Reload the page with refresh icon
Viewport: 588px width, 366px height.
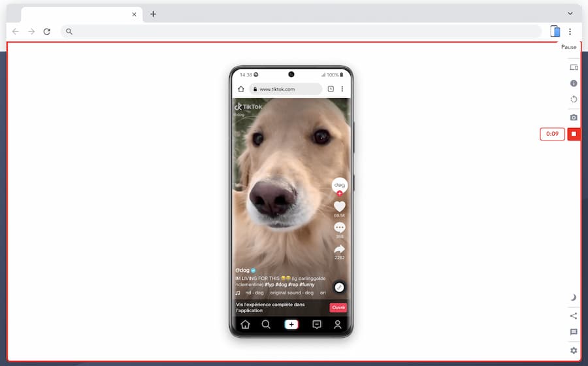pos(47,31)
